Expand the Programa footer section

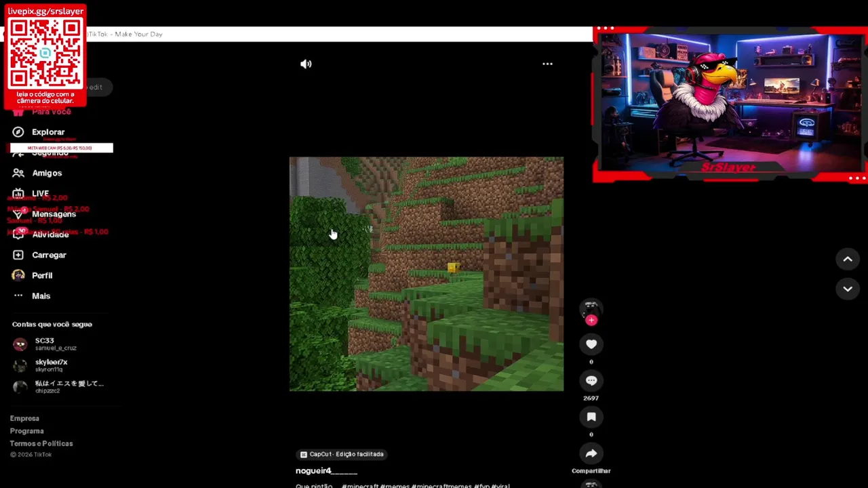[26, 431]
